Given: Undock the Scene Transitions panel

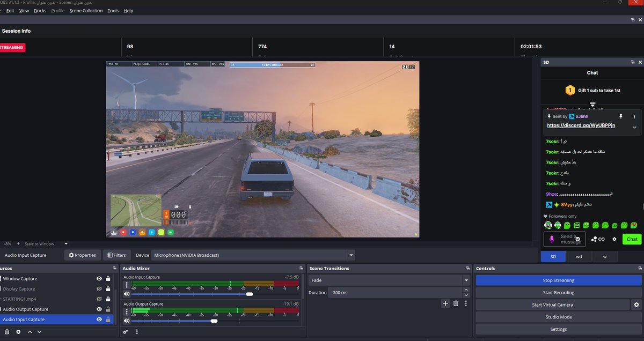Looking at the screenshot, I should pos(467,268).
